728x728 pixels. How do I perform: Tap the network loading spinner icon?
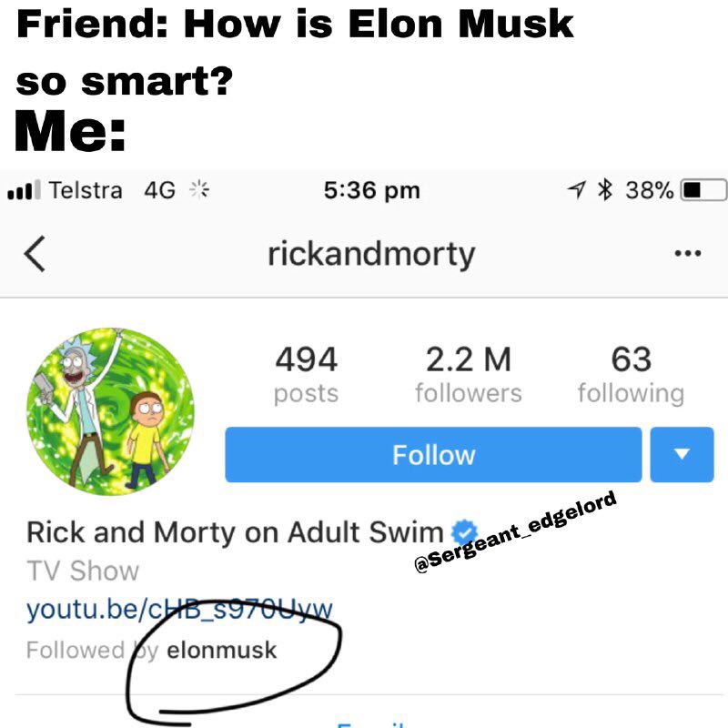coord(199,190)
